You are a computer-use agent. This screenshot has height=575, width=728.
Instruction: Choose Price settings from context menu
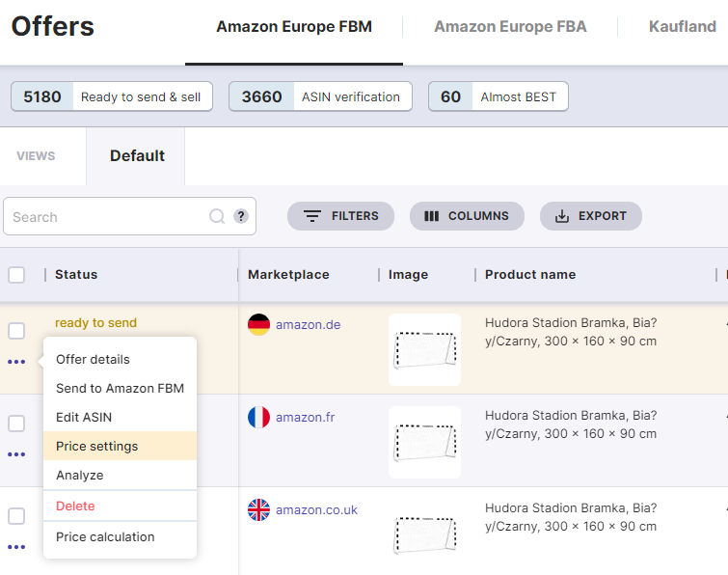click(x=96, y=446)
